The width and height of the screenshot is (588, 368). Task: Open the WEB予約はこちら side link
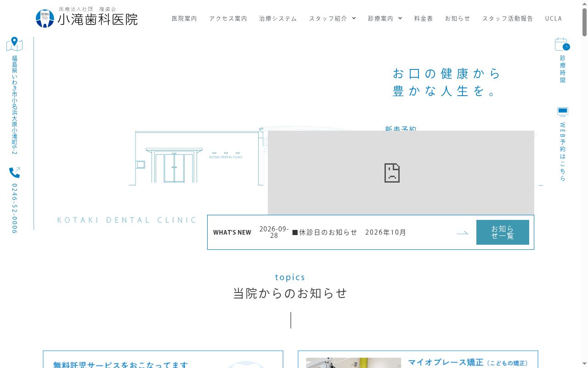click(x=563, y=152)
